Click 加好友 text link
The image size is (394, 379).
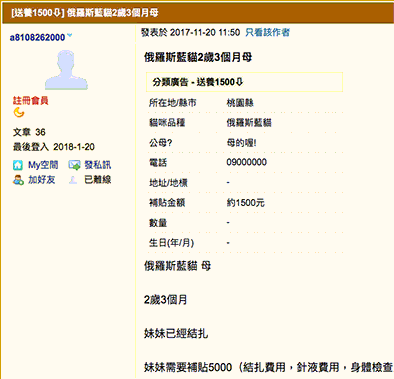pyautogui.click(x=42, y=180)
